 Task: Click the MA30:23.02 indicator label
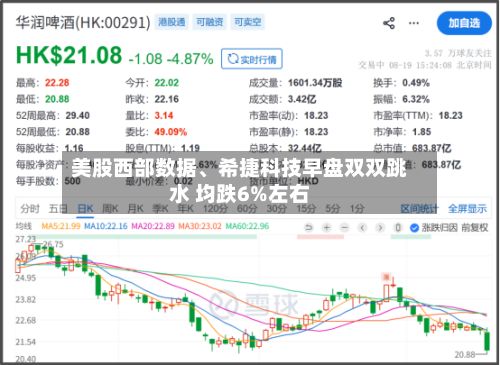[200, 226]
